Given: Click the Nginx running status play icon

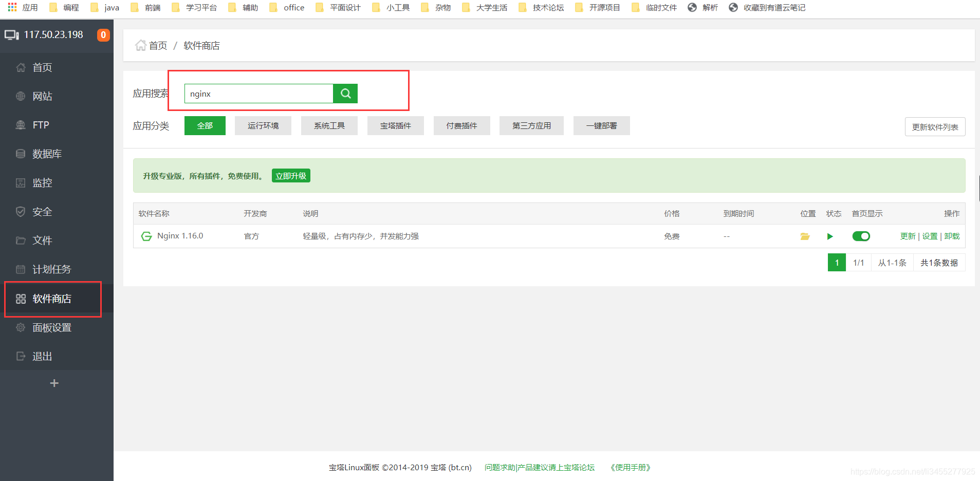Looking at the screenshot, I should 830,236.
